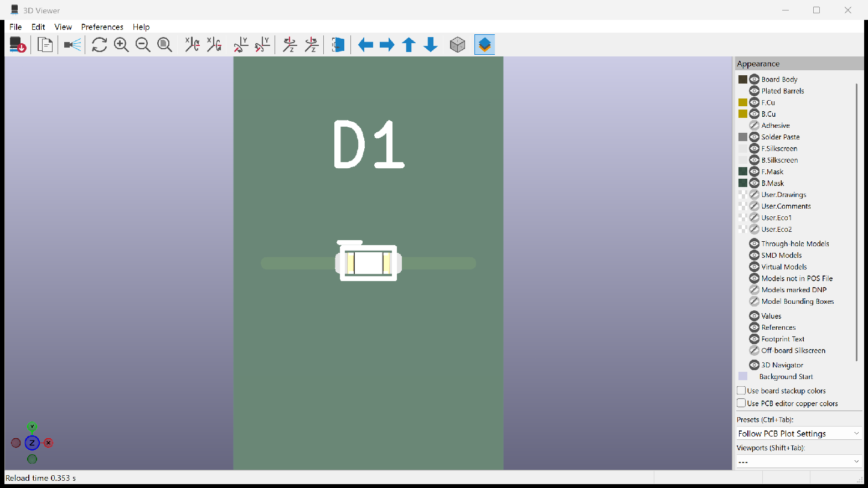This screenshot has width=868, height=488.
Task: Click the Zoom Out magnifier icon
Action: click(x=143, y=45)
